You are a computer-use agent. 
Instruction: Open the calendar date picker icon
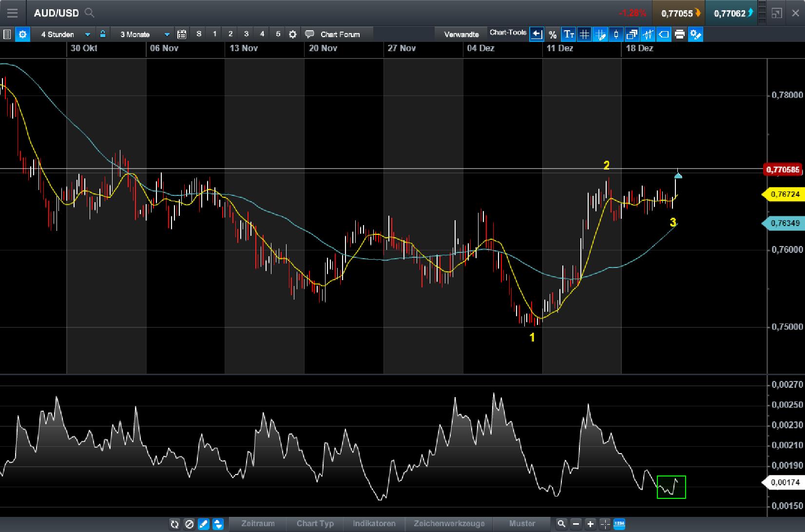pos(182,34)
